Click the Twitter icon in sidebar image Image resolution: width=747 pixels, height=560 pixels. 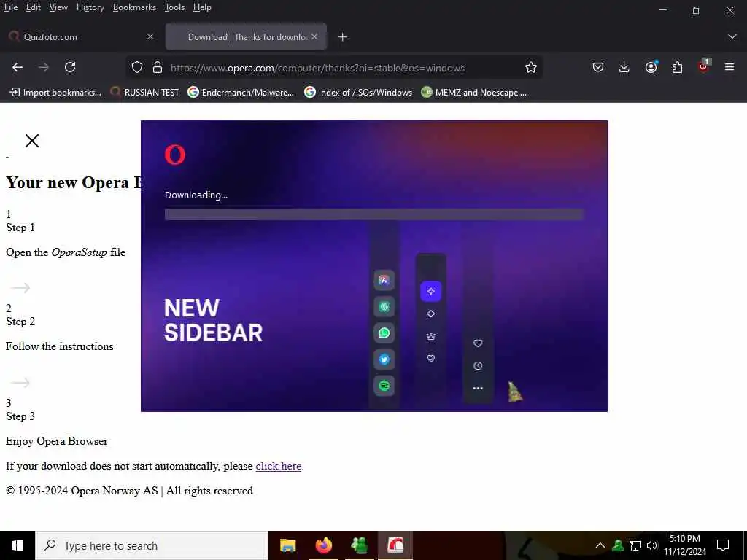pyautogui.click(x=384, y=359)
